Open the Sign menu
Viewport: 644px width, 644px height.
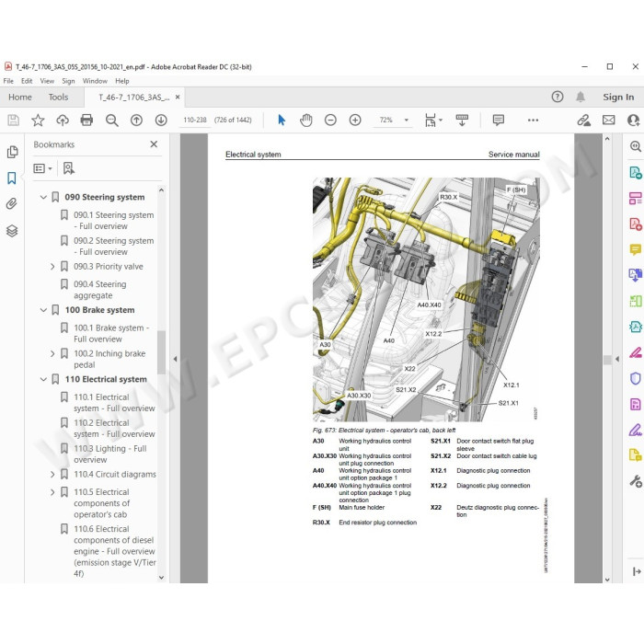point(68,81)
